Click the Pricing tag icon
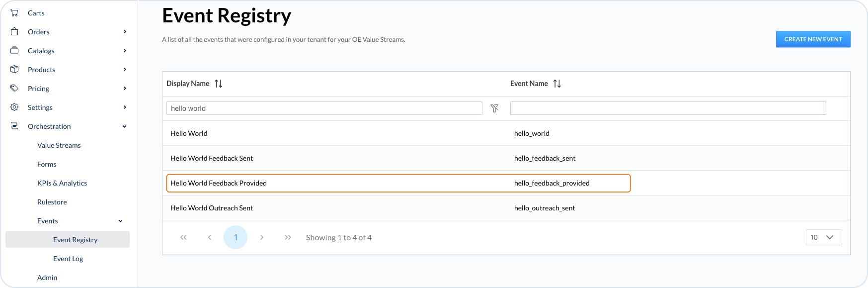The height and width of the screenshot is (288, 868). [14, 89]
